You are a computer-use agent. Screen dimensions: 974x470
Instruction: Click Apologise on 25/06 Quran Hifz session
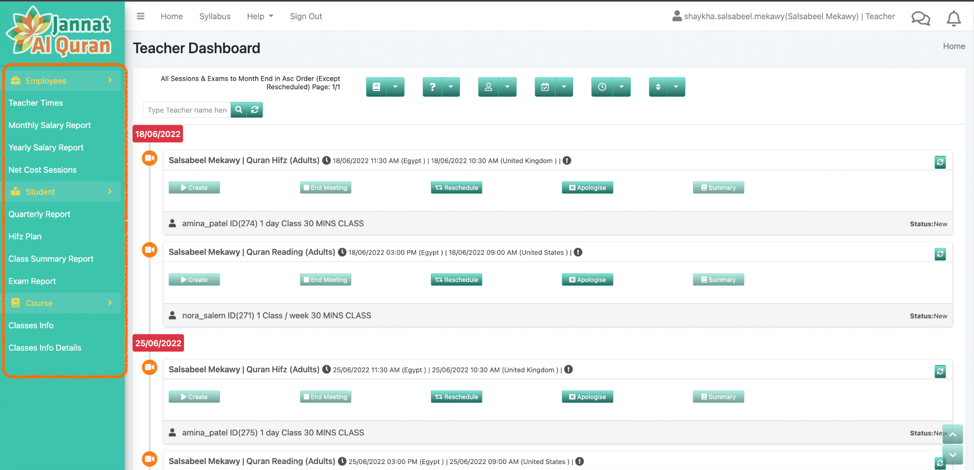(x=587, y=397)
